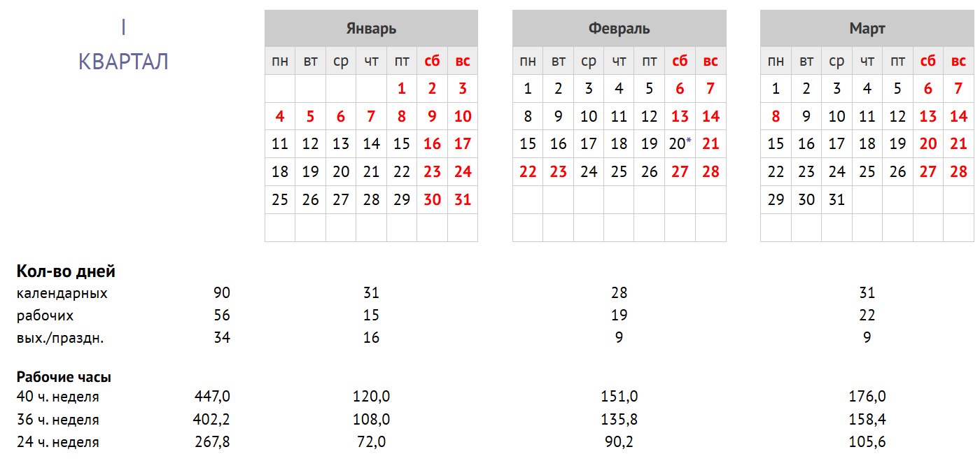Pick the 23rd in the February calendar
This screenshot has width=980, height=468.
tap(559, 172)
